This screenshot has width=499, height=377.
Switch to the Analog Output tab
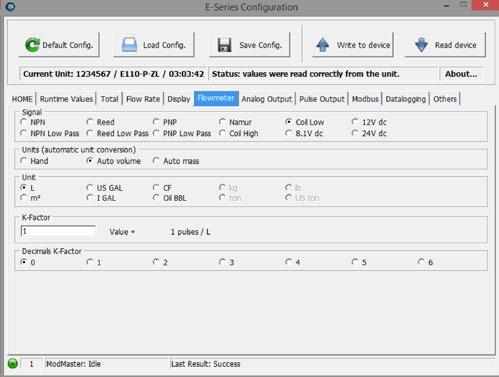[267, 99]
